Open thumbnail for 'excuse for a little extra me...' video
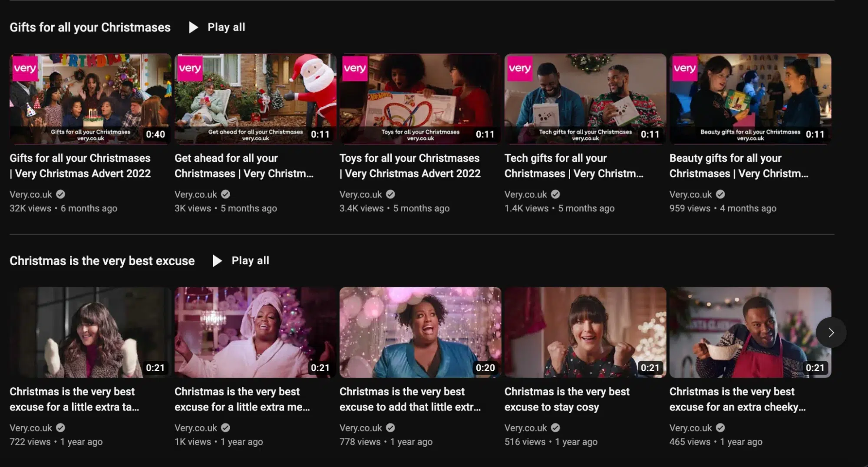The height and width of the screenshot is (467, 868). tap(255, 332)
